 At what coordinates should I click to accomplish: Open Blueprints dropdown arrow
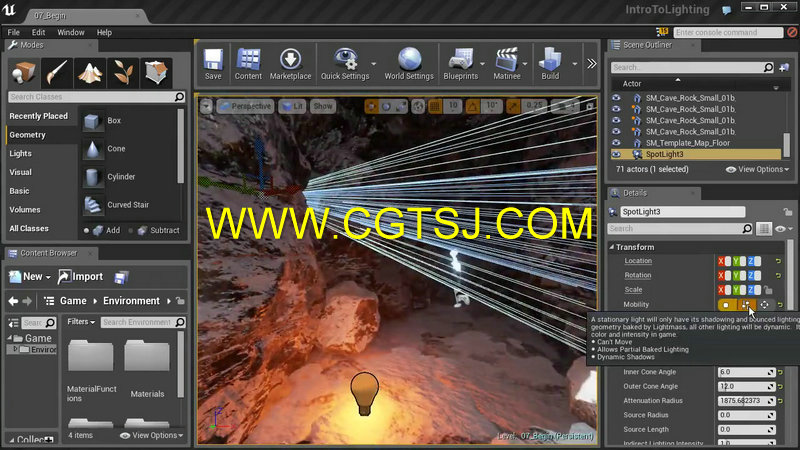click(x=482, y=64)
